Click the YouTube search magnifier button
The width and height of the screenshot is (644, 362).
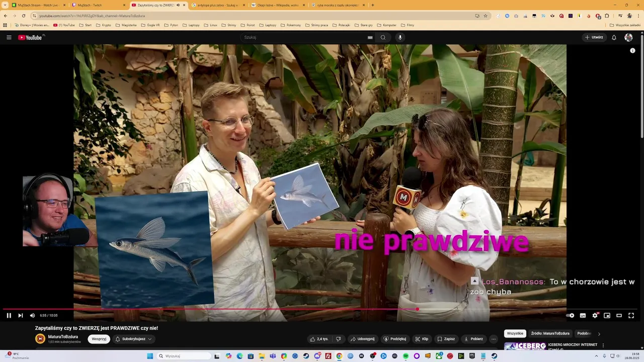[383, 37]
